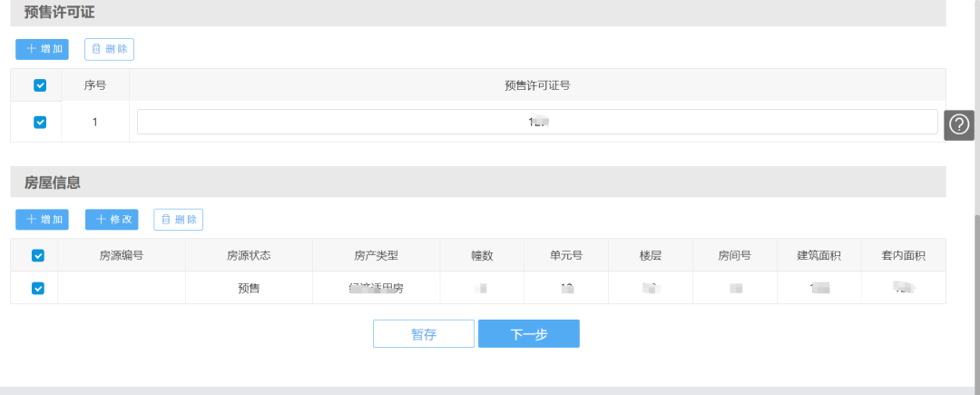Select the 房产类型 column header
This screenshot has height=395, width=980.
pyautogui.click(x=376, y=255)
